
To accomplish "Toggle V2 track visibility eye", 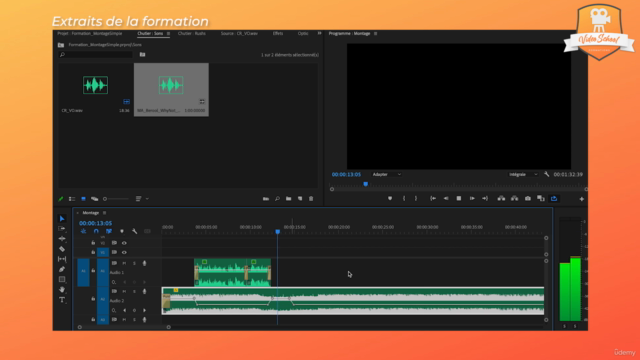I will coord(124,243).
